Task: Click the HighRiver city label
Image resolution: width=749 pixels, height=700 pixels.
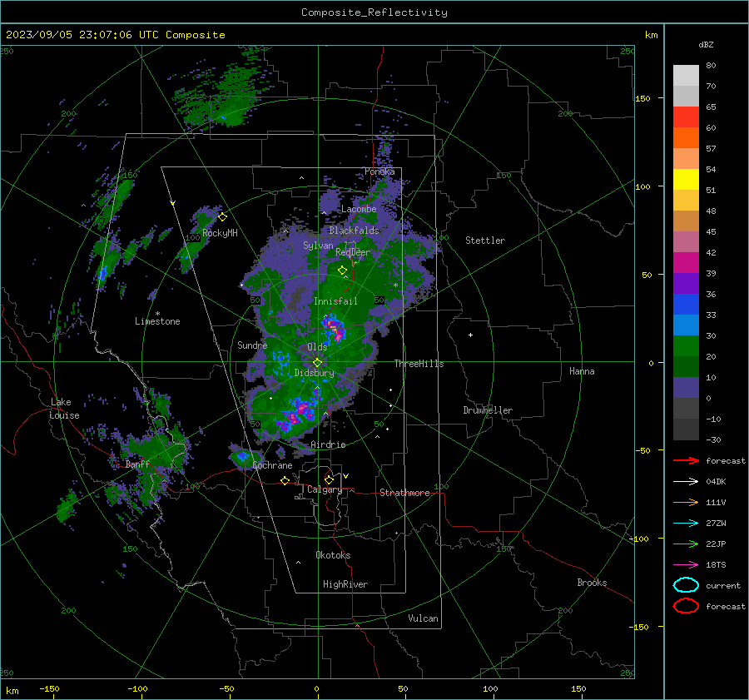Action: [345, 584]
